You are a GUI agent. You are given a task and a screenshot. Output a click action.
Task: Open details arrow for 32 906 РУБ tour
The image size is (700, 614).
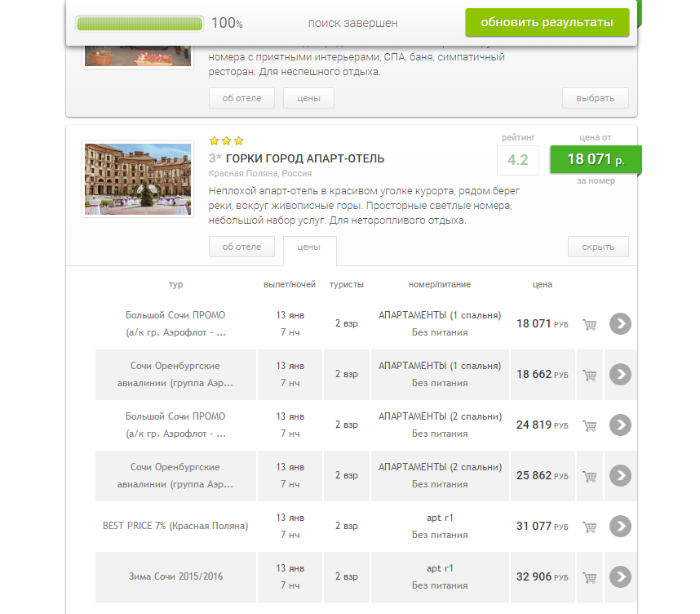tap(620, 576)
